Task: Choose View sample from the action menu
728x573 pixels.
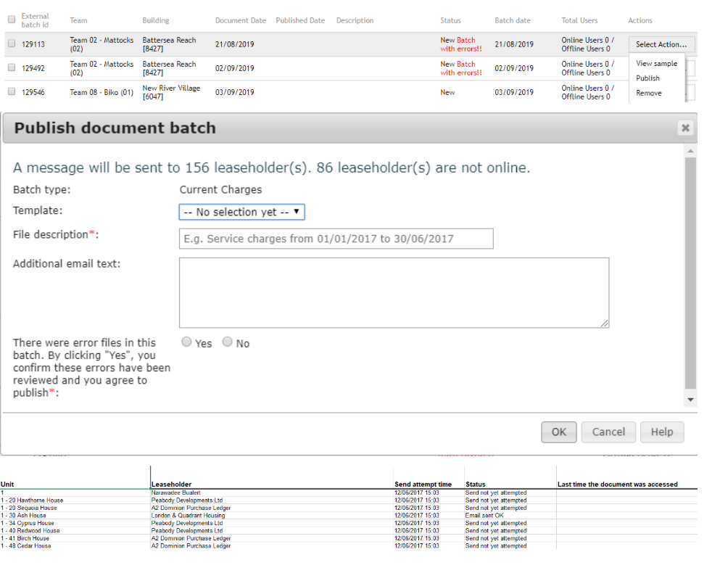Action: click(656, 63)
